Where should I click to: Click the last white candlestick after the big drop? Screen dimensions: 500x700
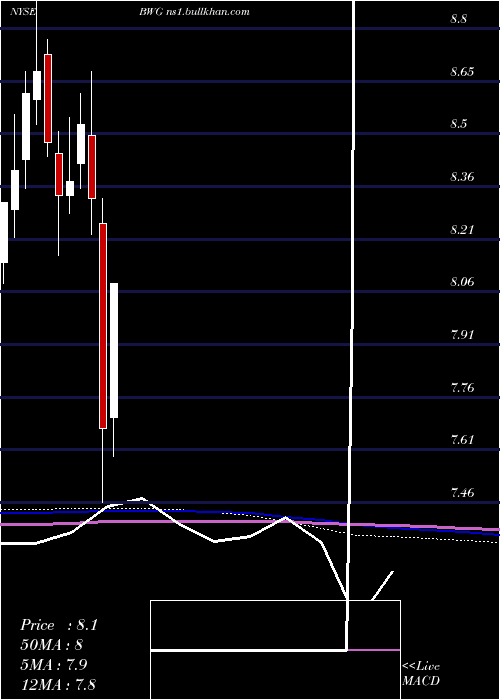[114, 350]
